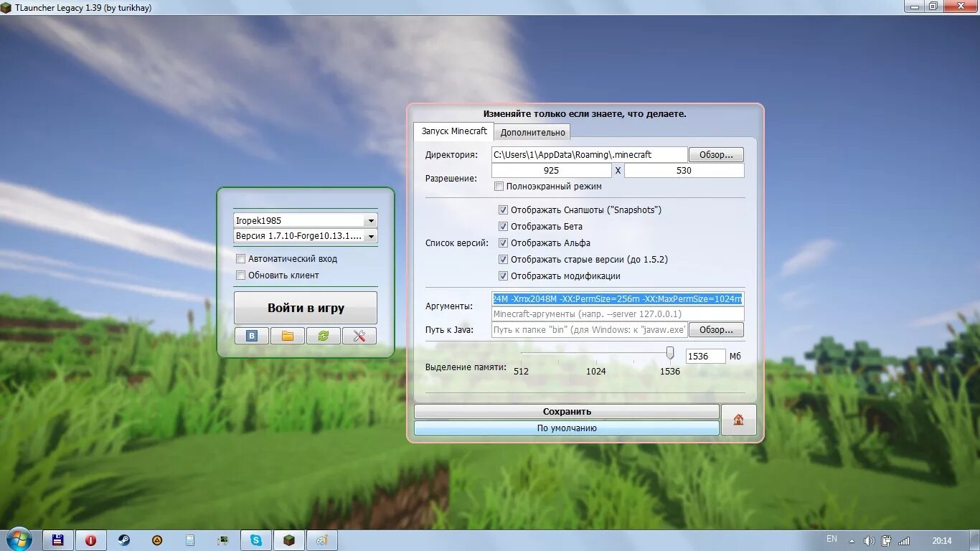Click the 1024 mark on memory slider

coord(595,371)
